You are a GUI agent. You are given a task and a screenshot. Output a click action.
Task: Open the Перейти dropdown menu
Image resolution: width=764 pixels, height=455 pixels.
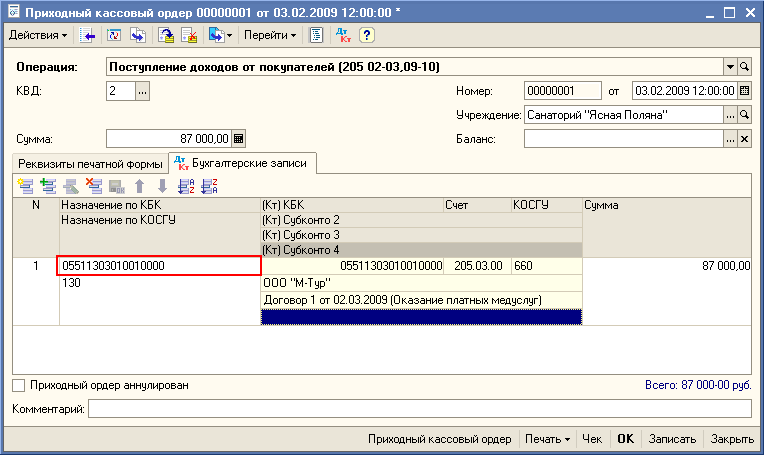(x=270, y=35)
